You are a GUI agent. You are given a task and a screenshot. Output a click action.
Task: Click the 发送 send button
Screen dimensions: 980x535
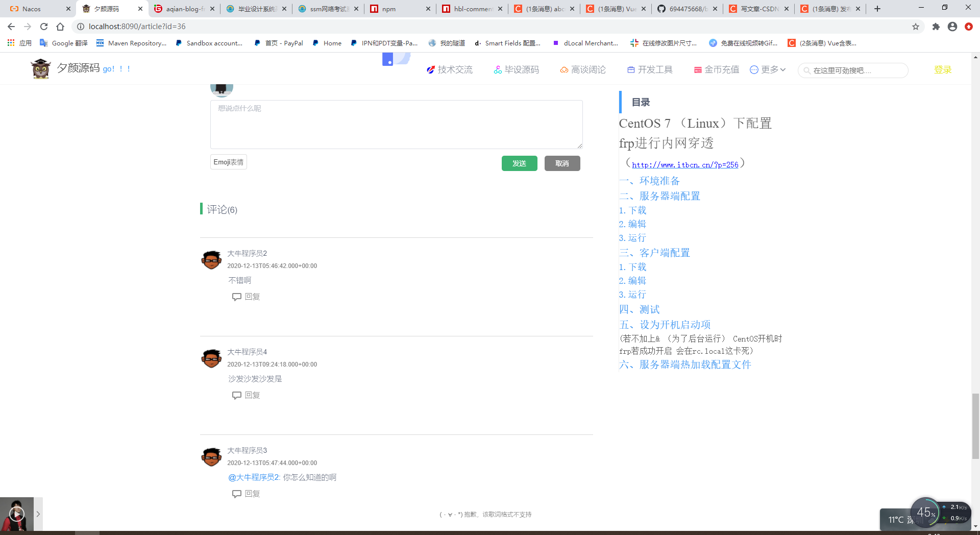coord(519,163)
